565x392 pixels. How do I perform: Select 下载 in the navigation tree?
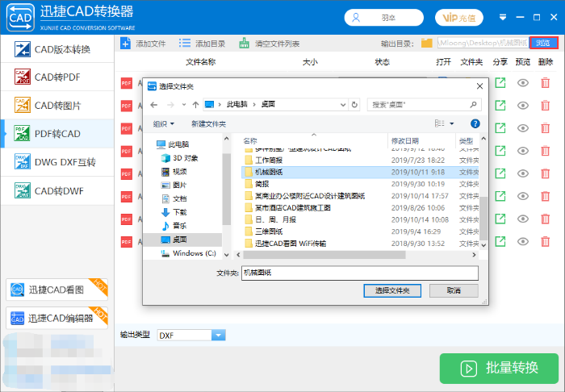(174, 212)
